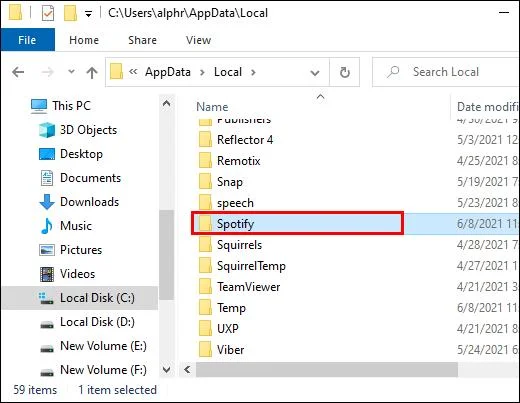Click the Properties icon in title bar
The height and width of the screenshot is (403, 520).
click(48, 14)
